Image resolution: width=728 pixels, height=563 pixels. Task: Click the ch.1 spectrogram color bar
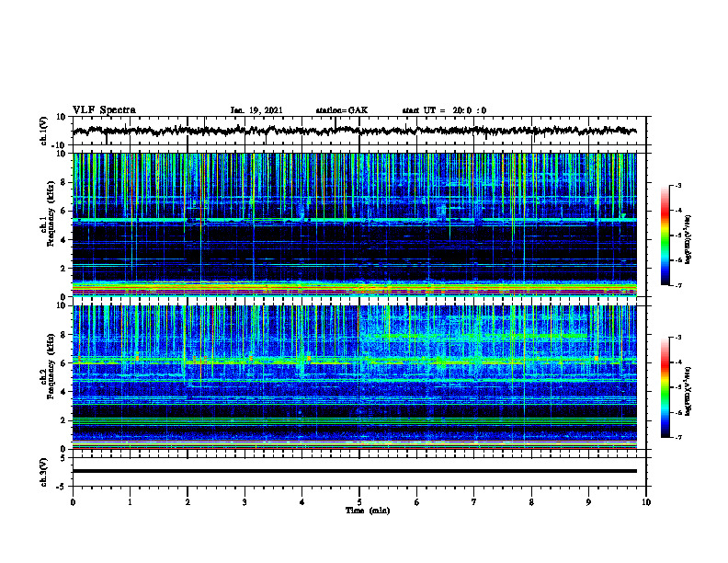[665, 236]
